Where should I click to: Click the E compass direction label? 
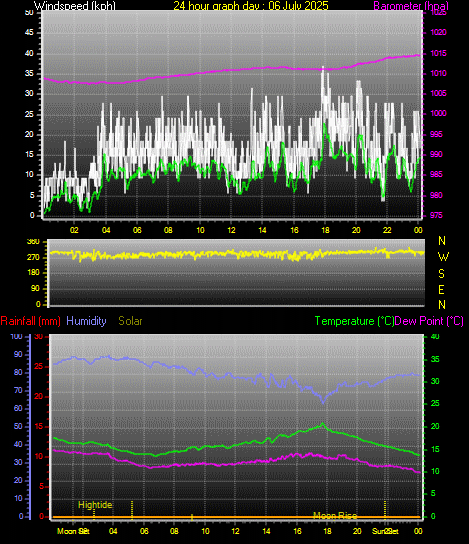pos(442,289)
